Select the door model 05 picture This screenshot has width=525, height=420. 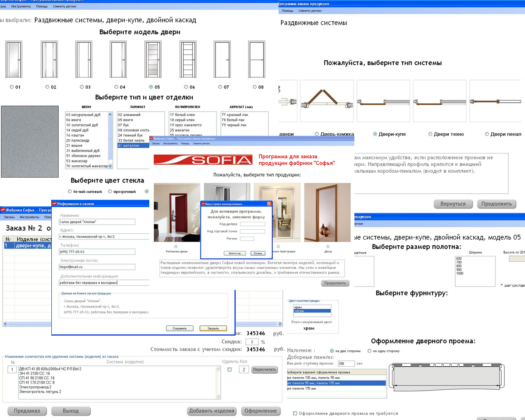pyautogui.click(x=153, y=59)
